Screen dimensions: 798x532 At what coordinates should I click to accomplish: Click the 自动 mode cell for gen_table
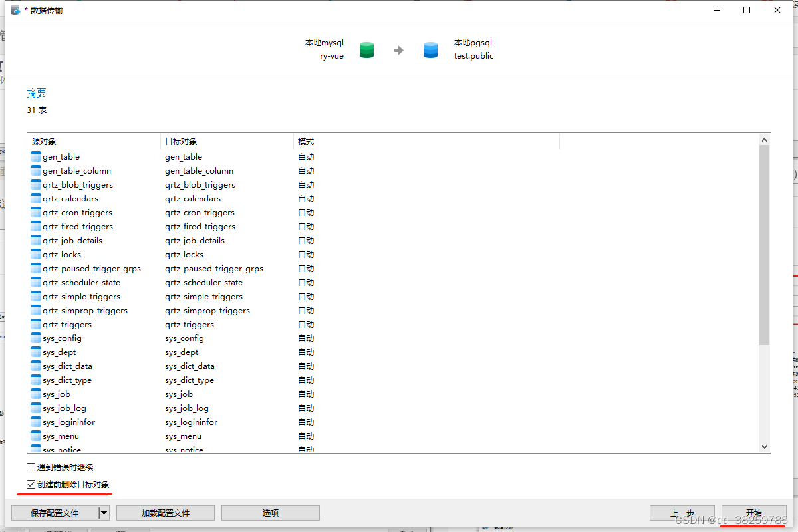coord(306,157)
